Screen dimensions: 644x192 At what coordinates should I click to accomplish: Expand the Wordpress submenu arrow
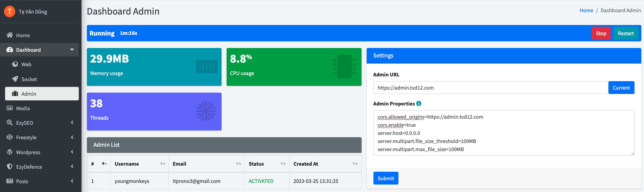pos(72,152)
